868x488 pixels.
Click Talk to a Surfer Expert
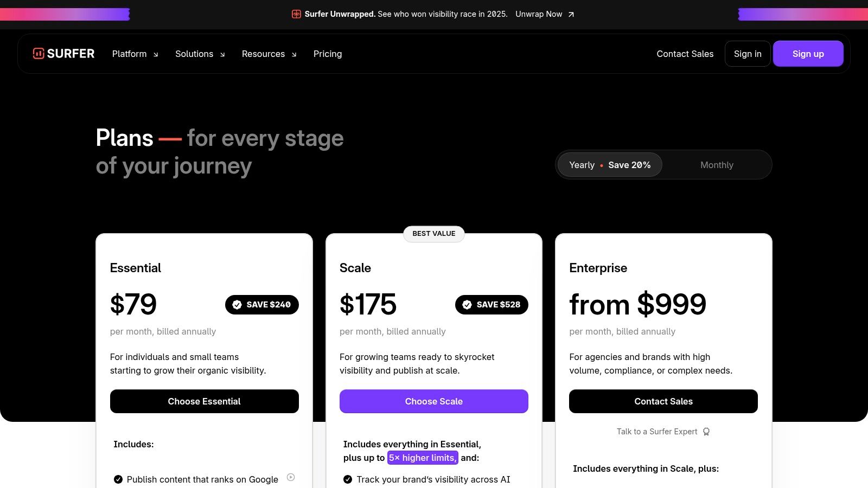point(657,431)
